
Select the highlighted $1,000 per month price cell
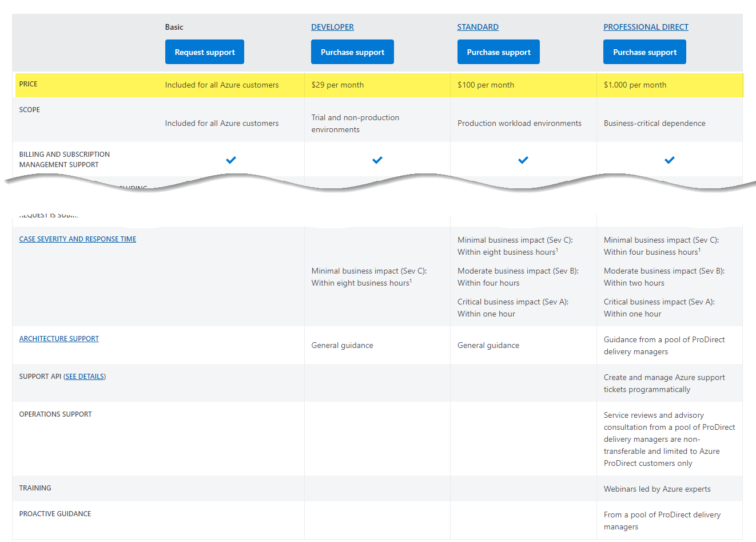[x=635, y=85]
